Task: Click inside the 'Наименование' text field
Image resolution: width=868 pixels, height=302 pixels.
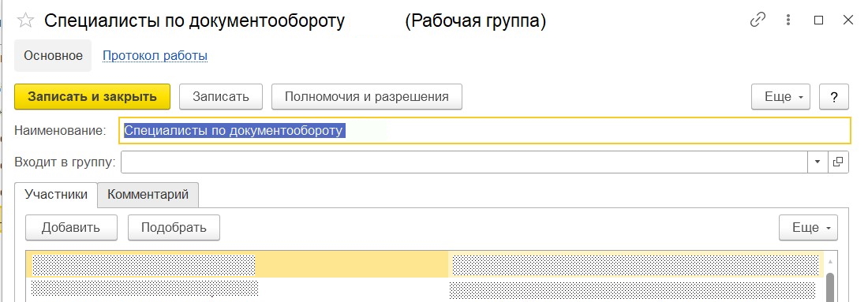Action: coord(485,131)
